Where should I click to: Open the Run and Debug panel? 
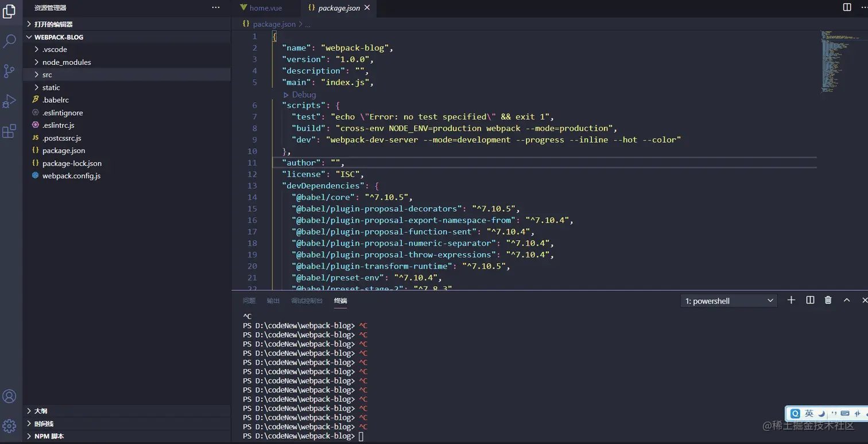[9, 101]
